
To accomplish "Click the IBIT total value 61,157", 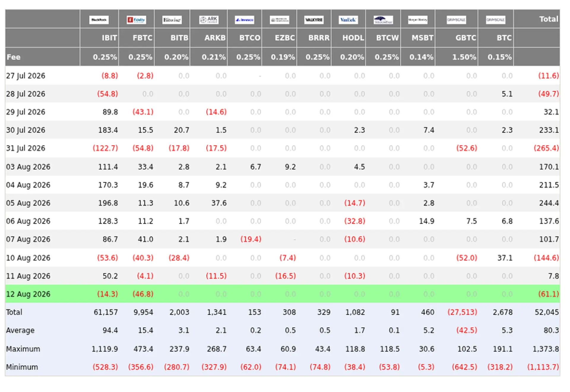I will [106, 312].
